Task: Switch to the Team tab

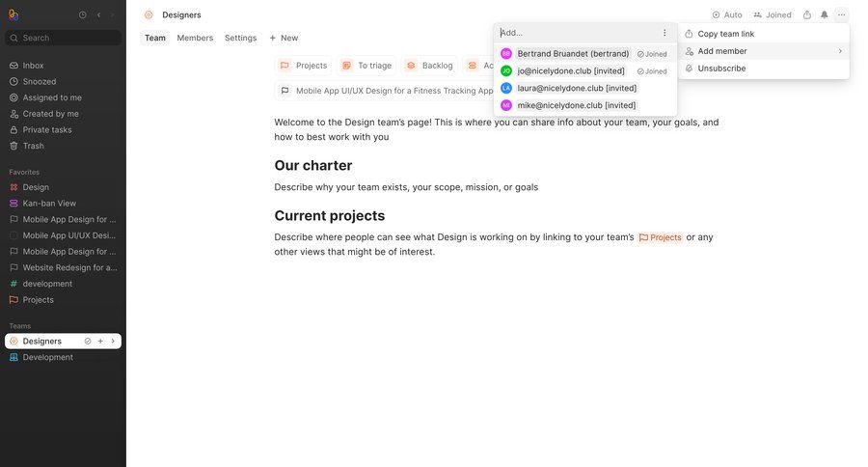Action: point(155,38)
